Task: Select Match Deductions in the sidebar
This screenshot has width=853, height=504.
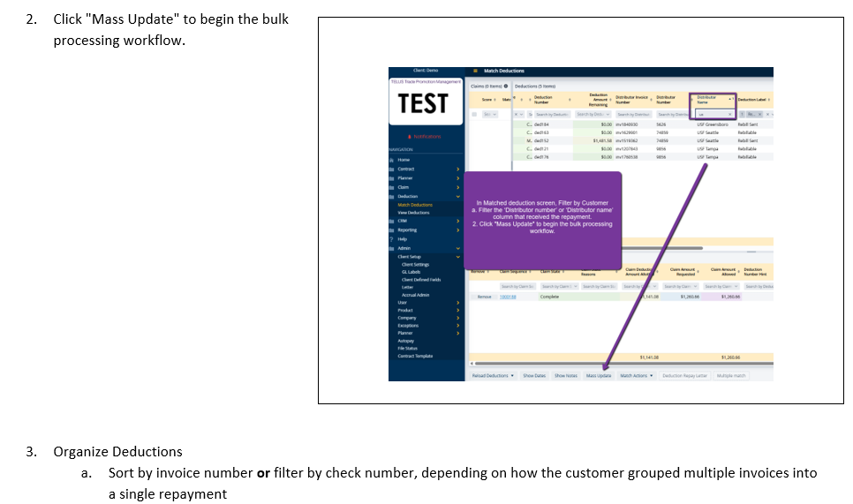Action: tap(415, 205)
